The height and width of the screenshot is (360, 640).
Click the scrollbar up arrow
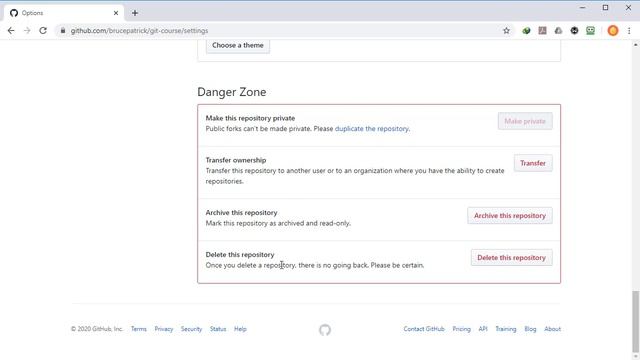point(636,44)
